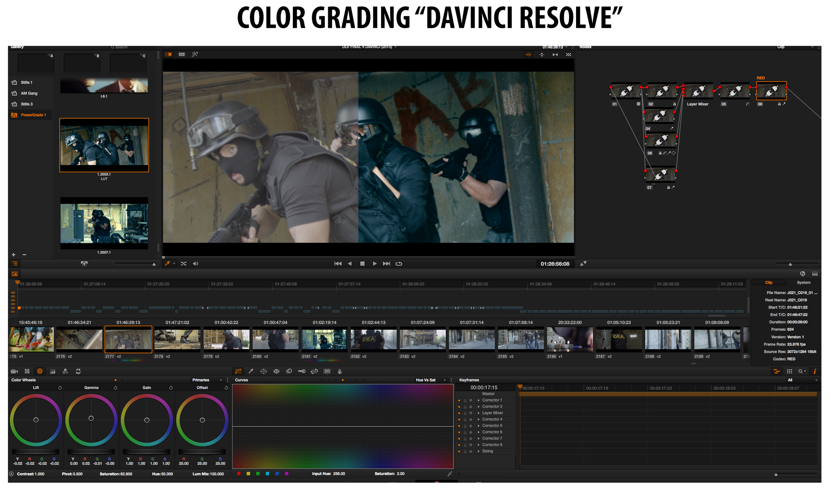Image resolution: width=831 pixels, height=504 pixels.
Task: Play the clip forward
Action: coord(375,264)
